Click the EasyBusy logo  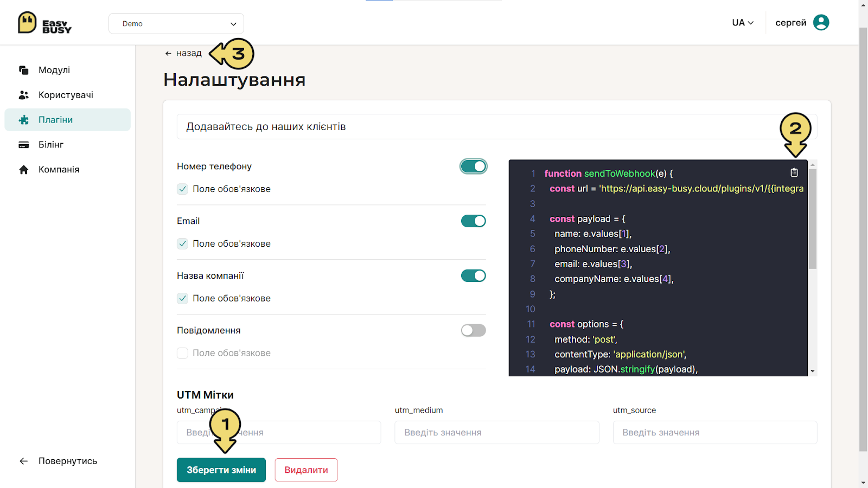[44, 23]
